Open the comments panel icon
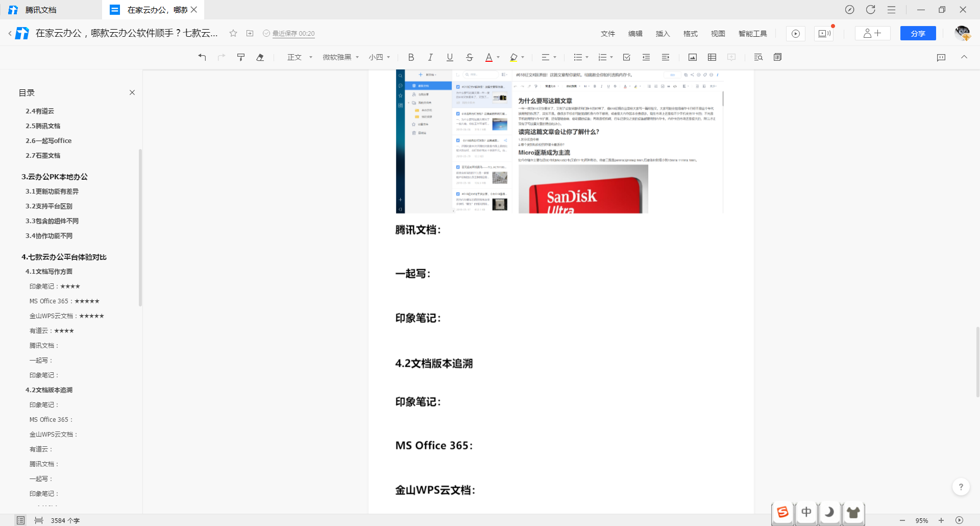980x526 pixels. [x=941, y=57]
